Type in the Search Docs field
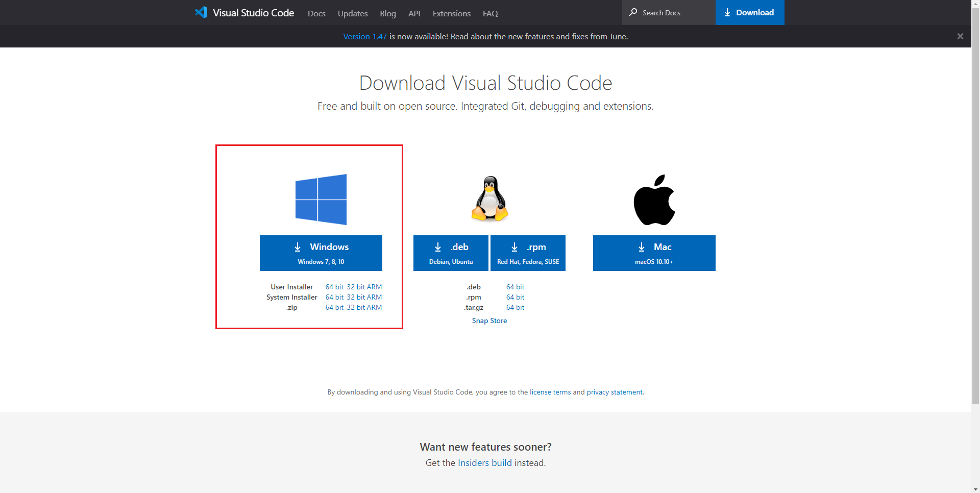Screen dimensions: 980x493 coord(674,13)
